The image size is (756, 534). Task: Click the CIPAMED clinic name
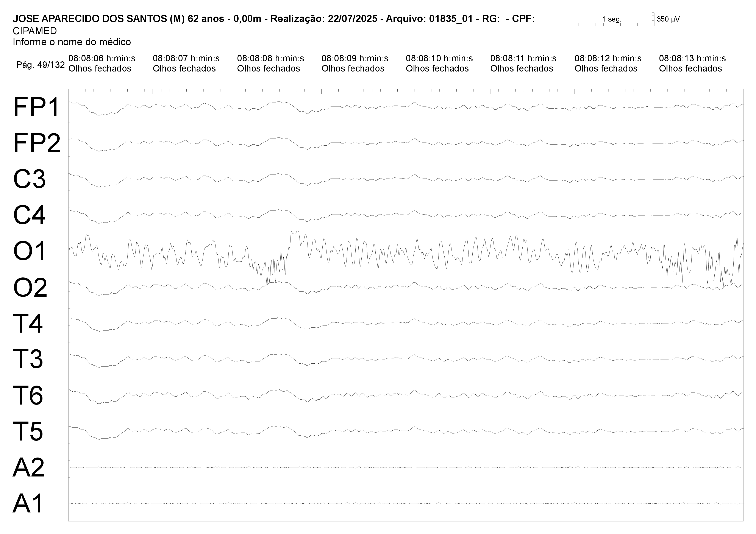34,31
